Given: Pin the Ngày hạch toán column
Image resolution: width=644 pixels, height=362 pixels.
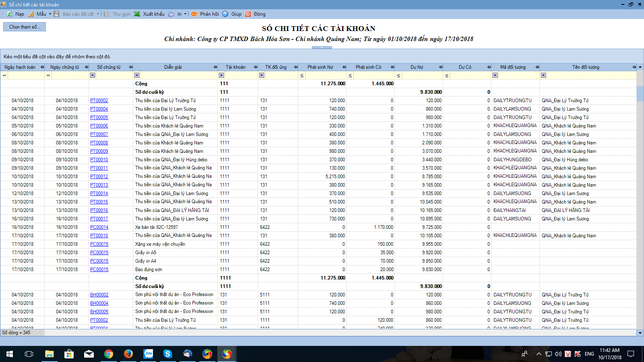Looking at the screenshot, I should pyautogui.click(x=42, y=67).
